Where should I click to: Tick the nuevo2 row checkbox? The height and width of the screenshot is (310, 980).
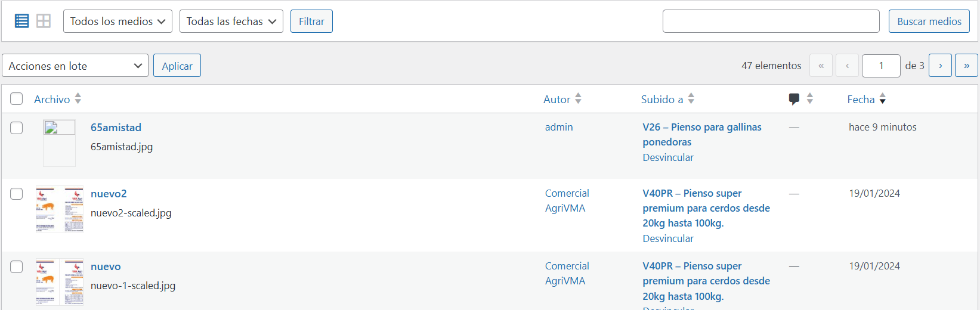(17, 194)
